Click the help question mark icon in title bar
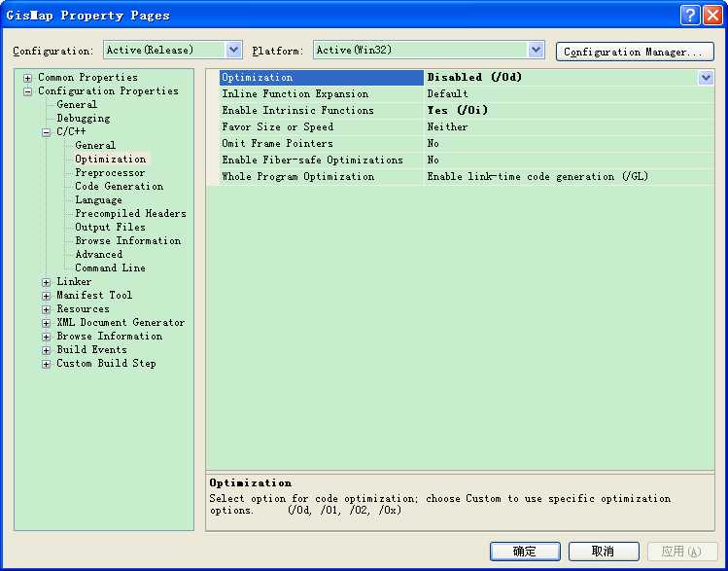The image size is (728, 571). pos(690,16)
